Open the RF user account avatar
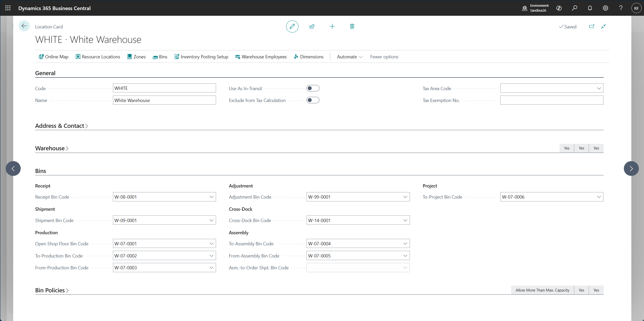 pyautogui.click(x=636, y=8)
